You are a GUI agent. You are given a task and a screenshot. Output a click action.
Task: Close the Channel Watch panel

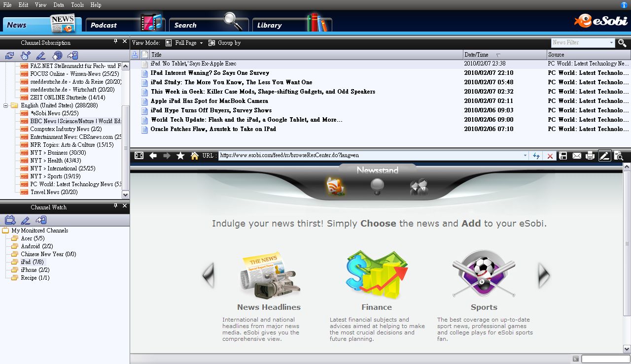pyautogui.click(x=125, y=206)
